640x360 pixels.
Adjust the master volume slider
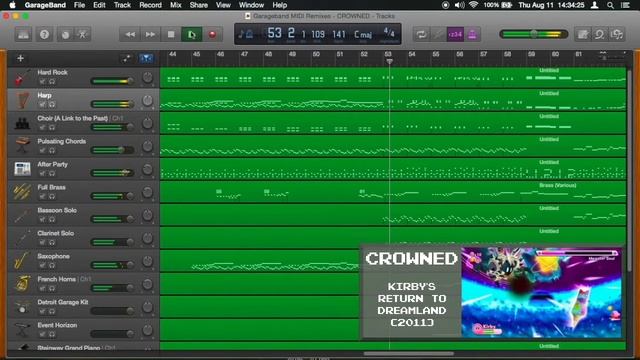[x=533, y=34]
